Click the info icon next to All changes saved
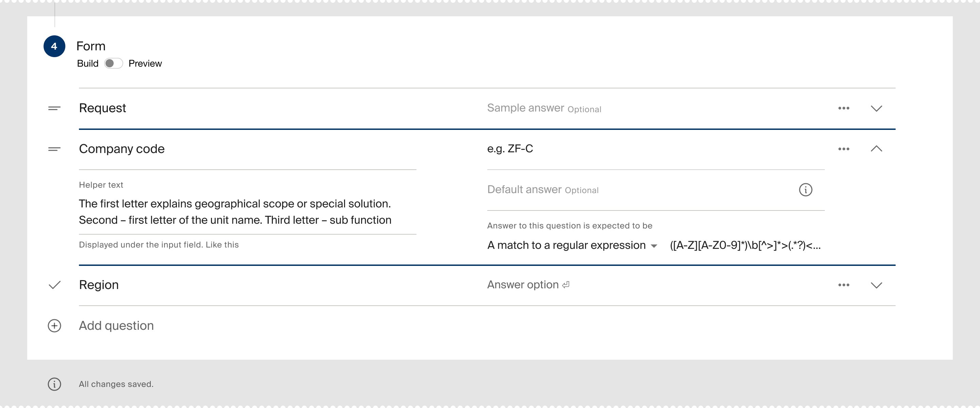980x408 pixels. coord(54,384)
